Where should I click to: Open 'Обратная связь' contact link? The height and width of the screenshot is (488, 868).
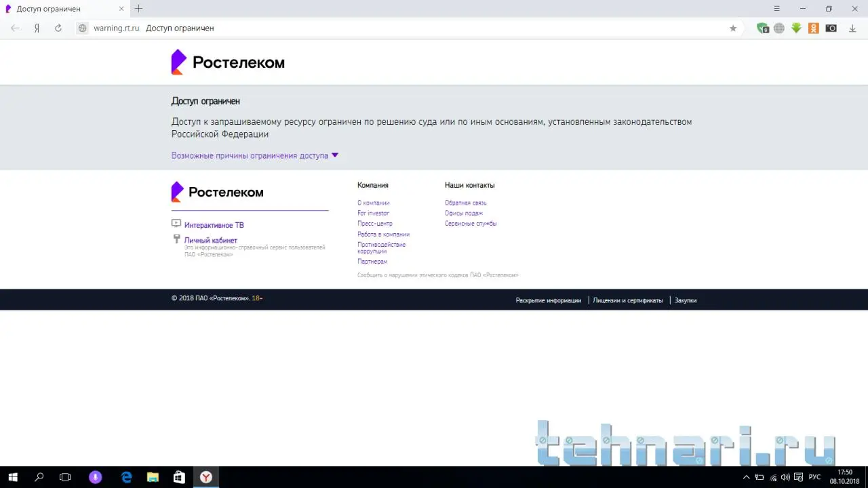(466, 203)
